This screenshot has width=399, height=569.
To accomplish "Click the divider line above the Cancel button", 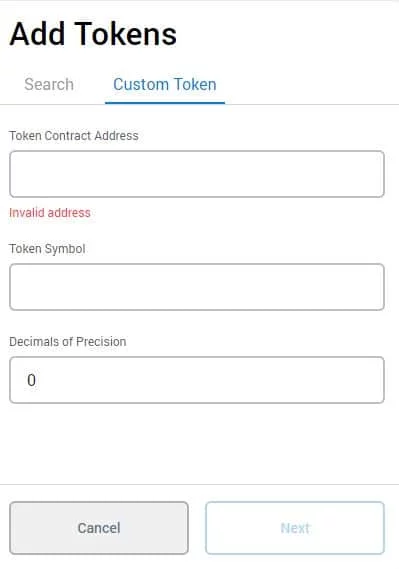I will [x=200, y=484].
